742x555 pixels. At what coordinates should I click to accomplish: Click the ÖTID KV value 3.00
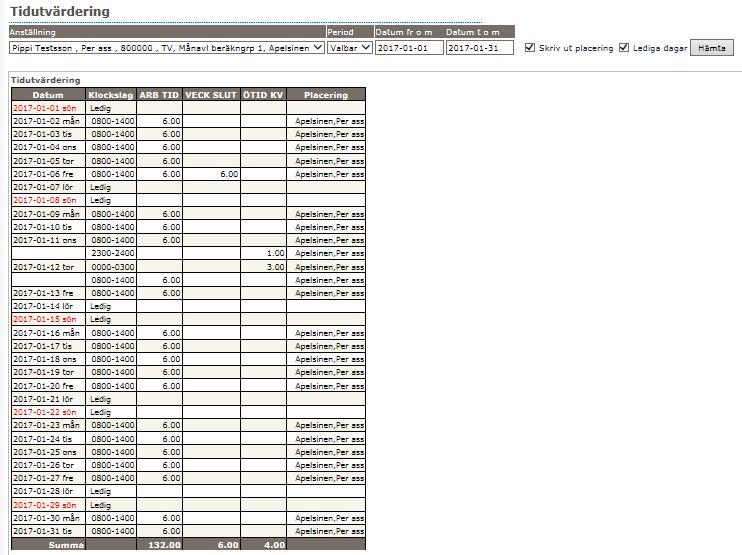coord(275,267)
